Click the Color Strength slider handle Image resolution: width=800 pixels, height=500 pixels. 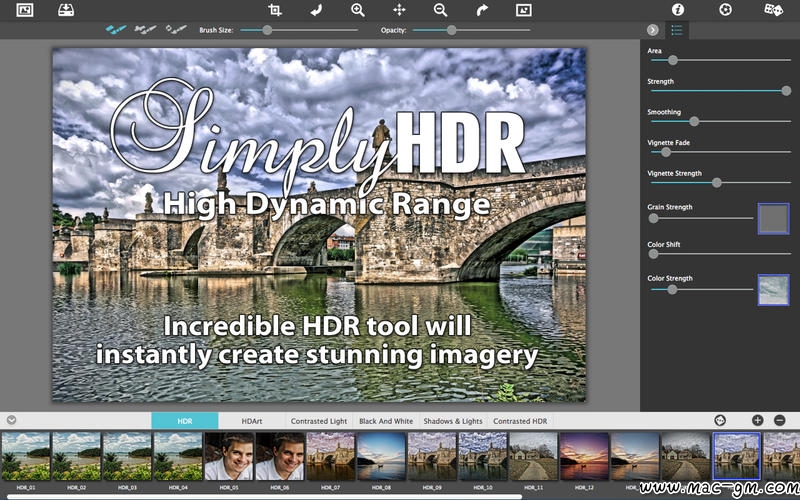[672, 289]
